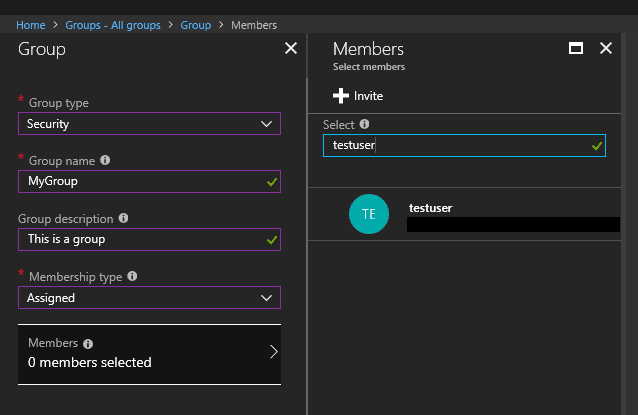Viewport: 638px width, 415px height.
Task: Click info icon beside Group description label
Action: (124, 218)
